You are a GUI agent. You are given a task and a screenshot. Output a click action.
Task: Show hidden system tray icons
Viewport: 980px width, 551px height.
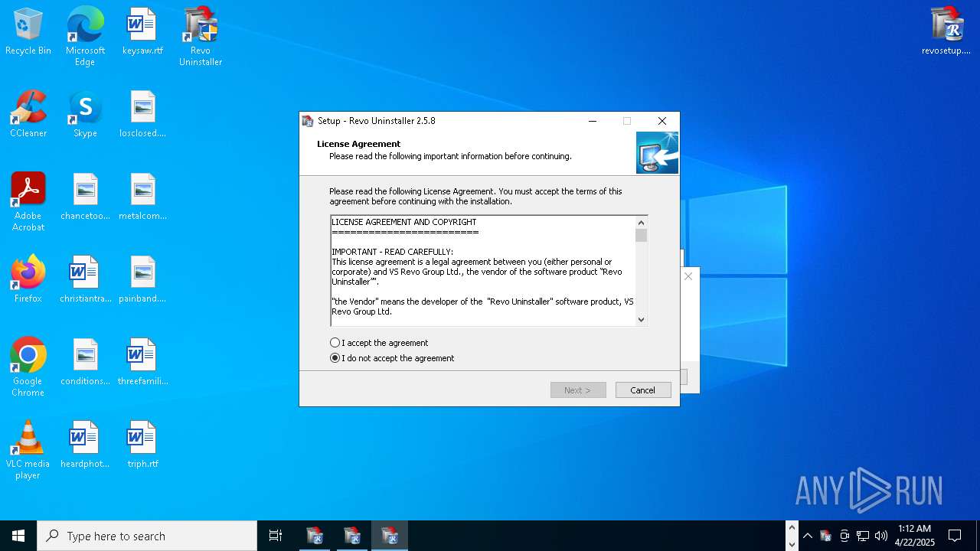pyautogui.click(x=807, y=536)
